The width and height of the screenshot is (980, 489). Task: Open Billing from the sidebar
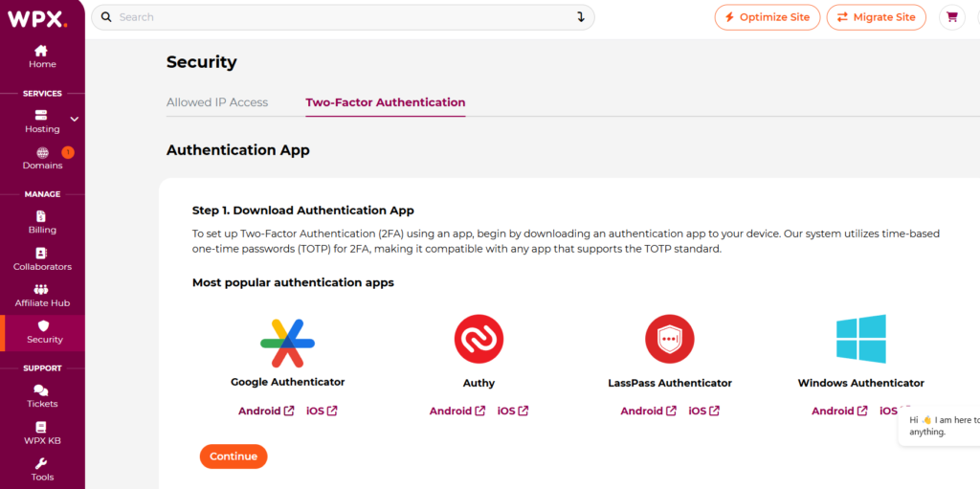pyautogui.click(x=42, y=216)
